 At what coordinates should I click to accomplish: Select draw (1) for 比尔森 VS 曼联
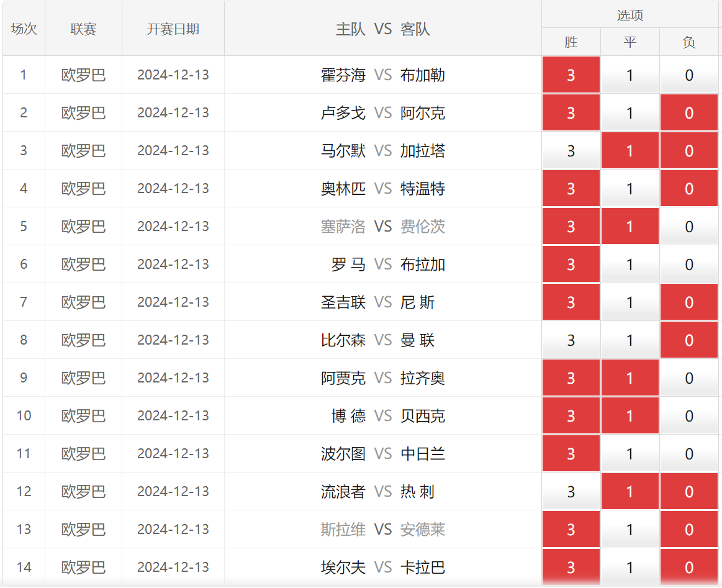(630, 340)
